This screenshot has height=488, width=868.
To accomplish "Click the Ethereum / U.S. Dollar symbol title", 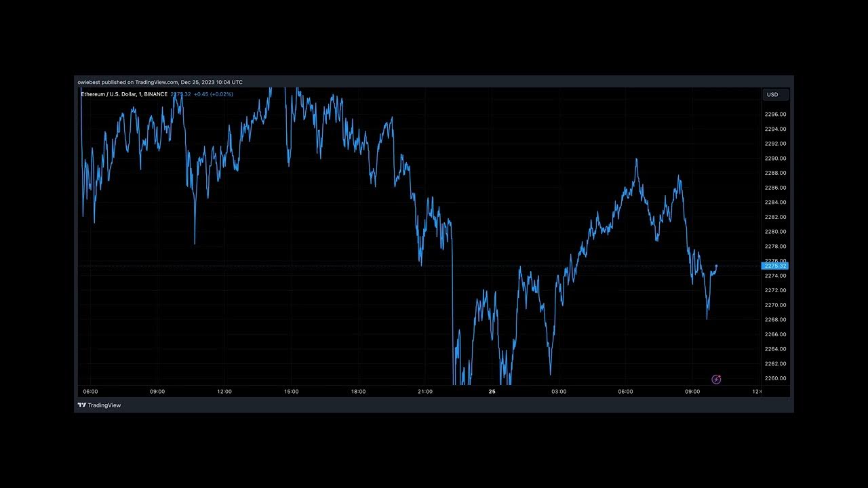I will (108, 94).
